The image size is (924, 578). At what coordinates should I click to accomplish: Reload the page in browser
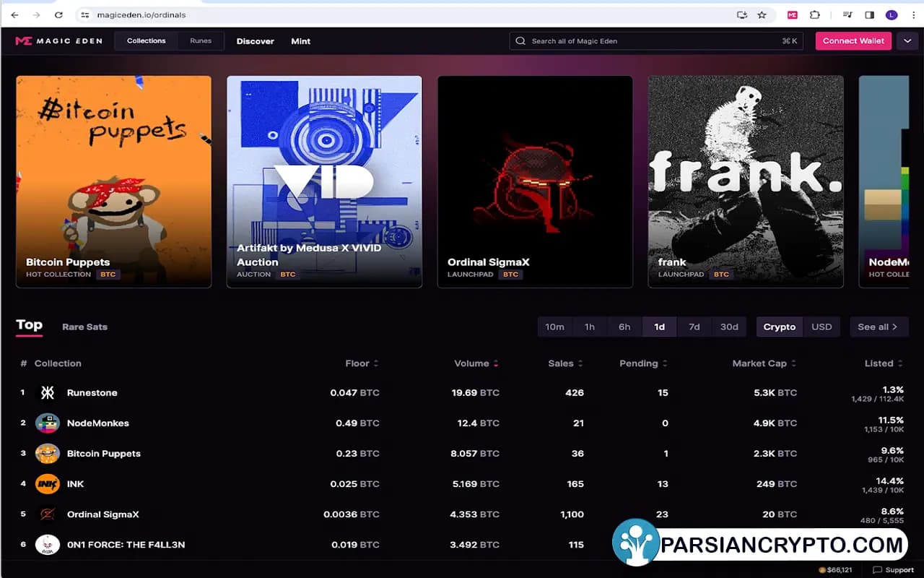[x=58, y=14]
